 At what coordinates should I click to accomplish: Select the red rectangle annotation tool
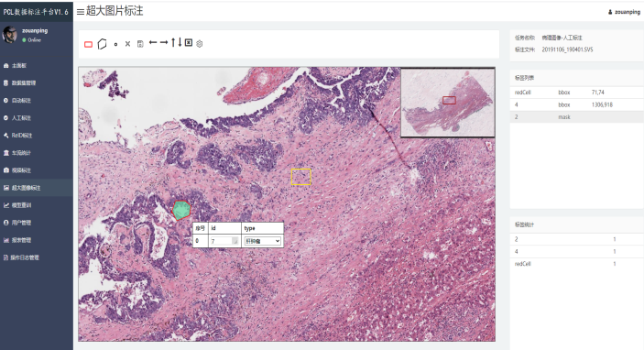pyautogui.click(x=88, y=44)
